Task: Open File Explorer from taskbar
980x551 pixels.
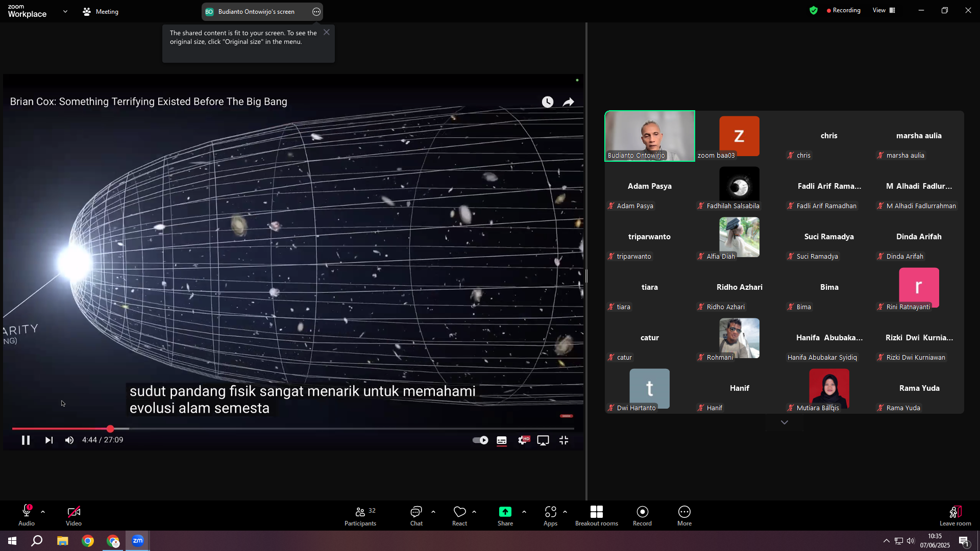Action: tap(62, 541)
